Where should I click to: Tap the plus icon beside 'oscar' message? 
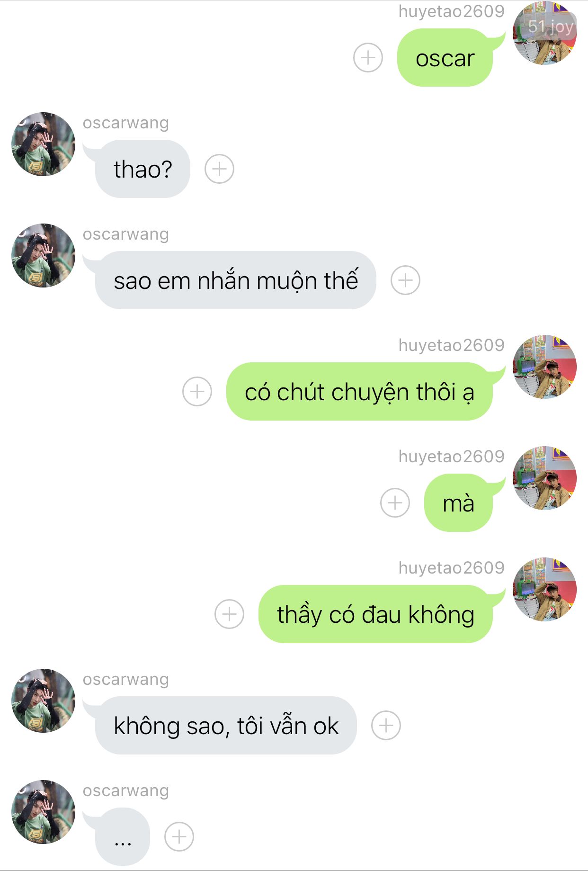click(x=368, y=58)
